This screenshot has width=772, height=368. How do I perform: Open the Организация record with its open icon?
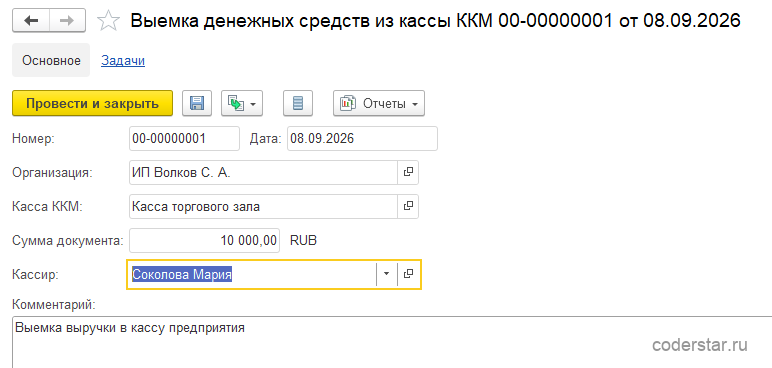[408, 172]
